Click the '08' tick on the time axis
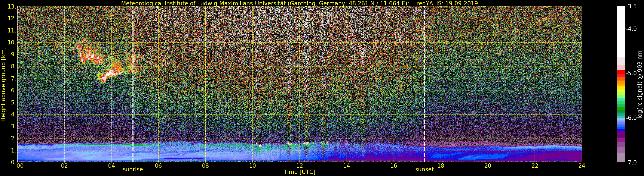 point(205,166)
